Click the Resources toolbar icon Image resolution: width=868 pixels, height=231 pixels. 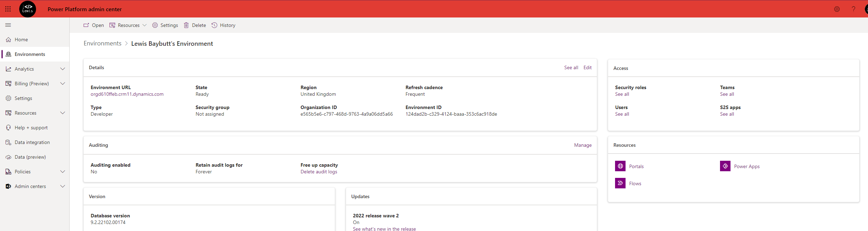[112, 25]
